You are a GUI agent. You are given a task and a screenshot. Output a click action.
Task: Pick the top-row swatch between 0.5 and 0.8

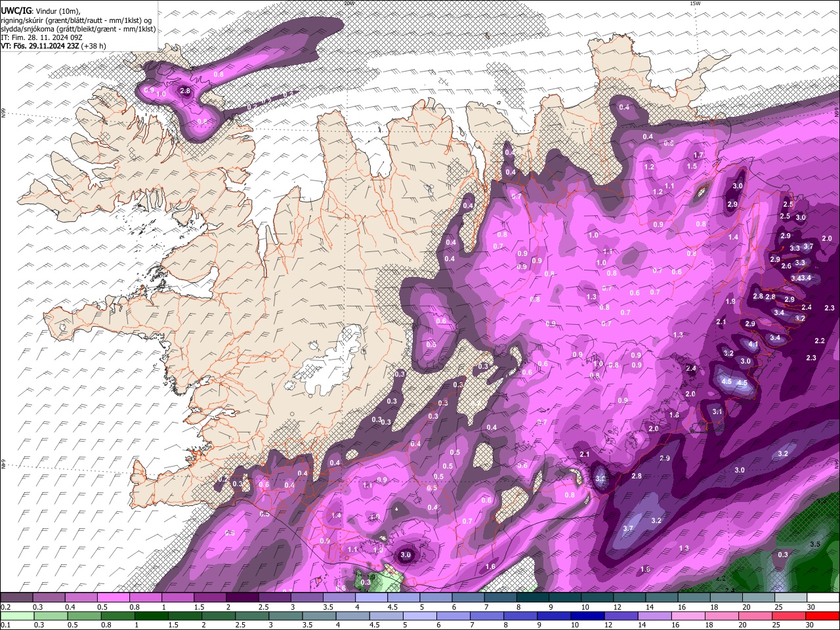[113, 597]
